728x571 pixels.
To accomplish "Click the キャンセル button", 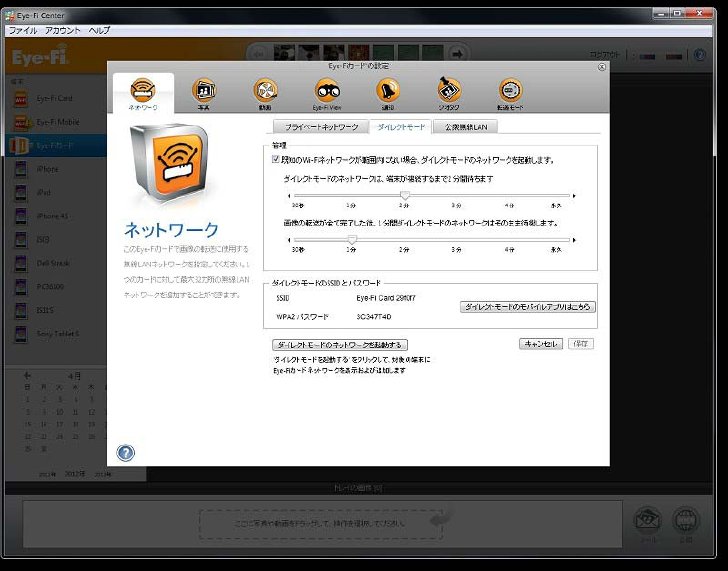I will point(540,344).
